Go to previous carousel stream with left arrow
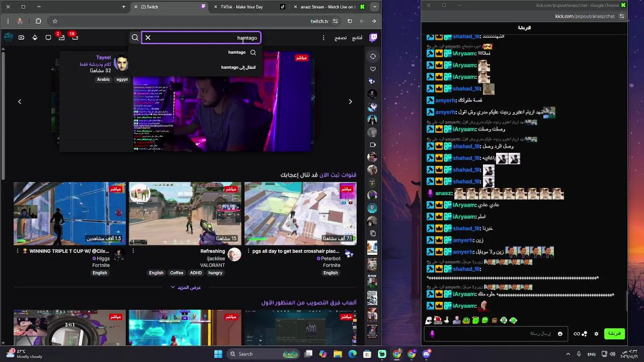Screen dimensions: 644x362 [x=20, y=102]
